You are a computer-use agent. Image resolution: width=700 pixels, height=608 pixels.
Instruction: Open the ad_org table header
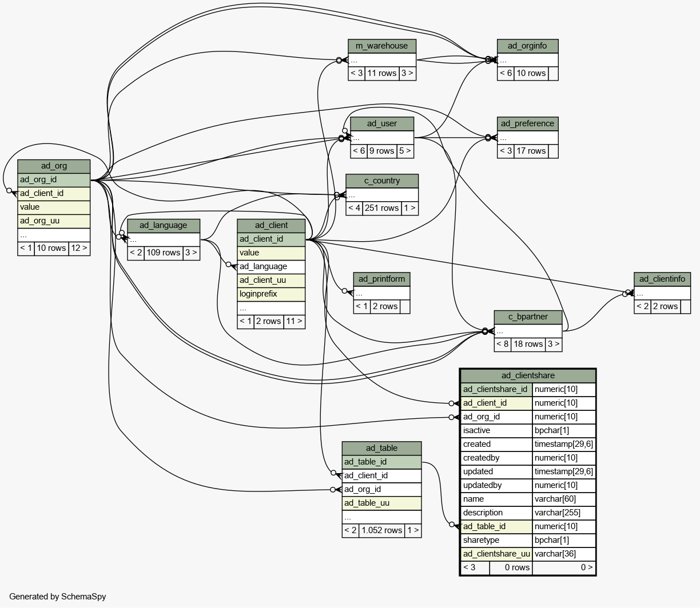[54, 166]
